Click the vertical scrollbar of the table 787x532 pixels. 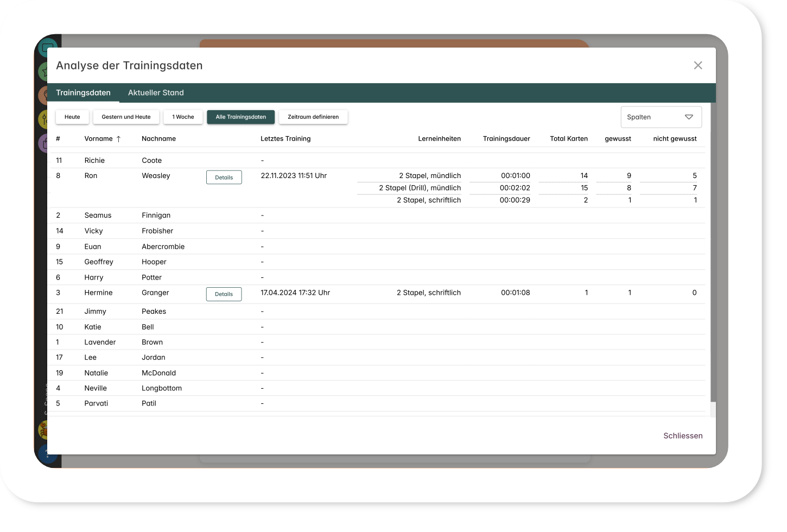click(x=713, y=250)
